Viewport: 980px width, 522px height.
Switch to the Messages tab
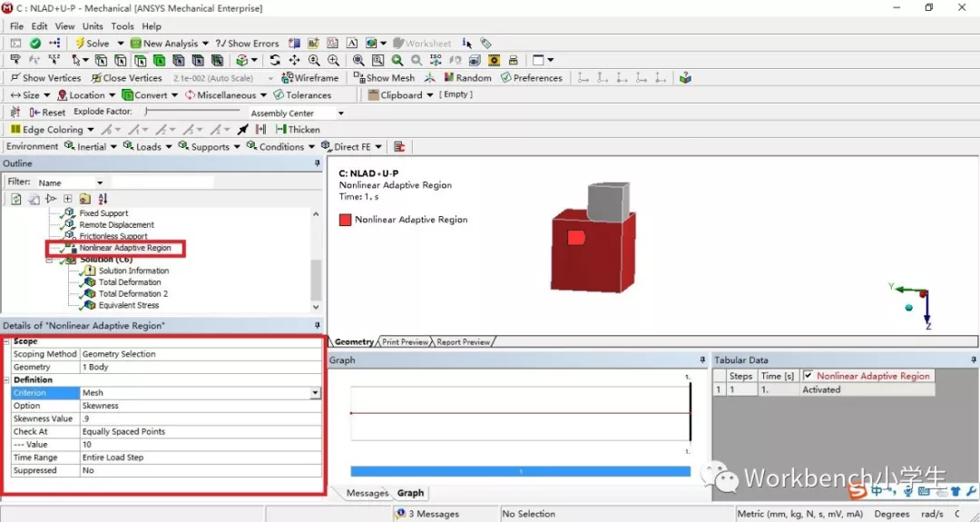click(367, 493)
